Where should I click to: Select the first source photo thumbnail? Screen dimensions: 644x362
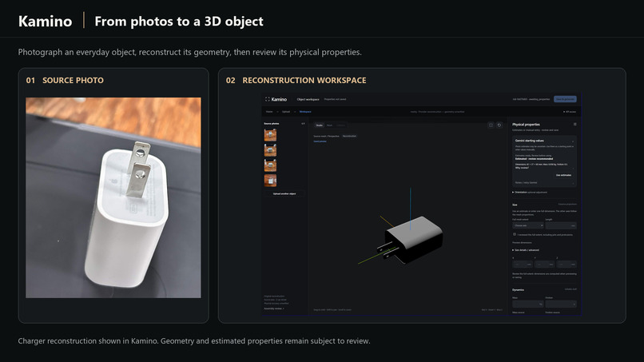[x=270, y=135]
